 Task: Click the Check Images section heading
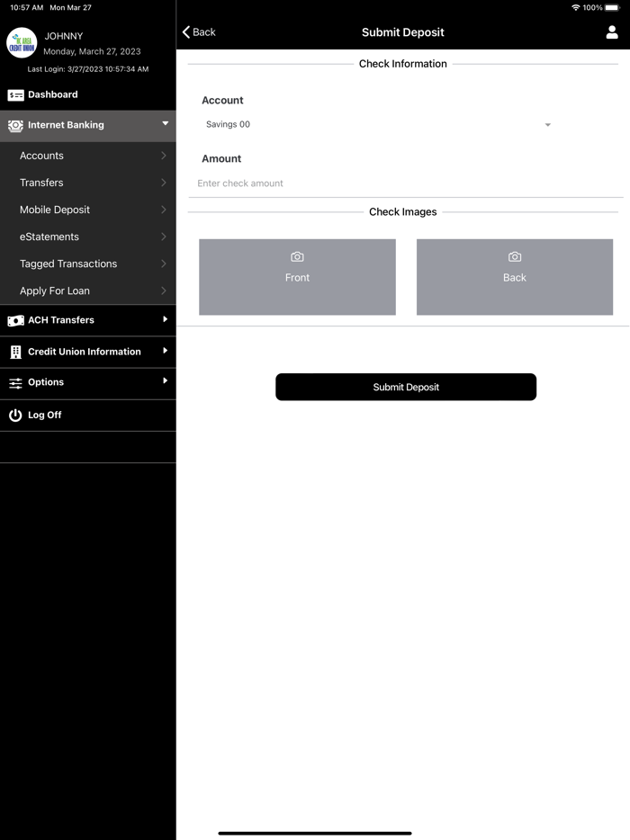(x=402, y=212)
